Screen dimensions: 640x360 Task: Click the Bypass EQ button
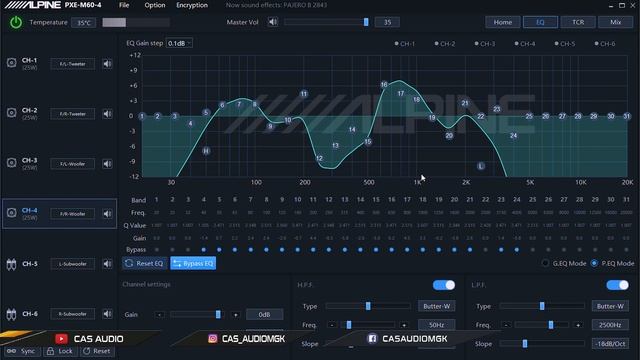(x=193, y=263)
